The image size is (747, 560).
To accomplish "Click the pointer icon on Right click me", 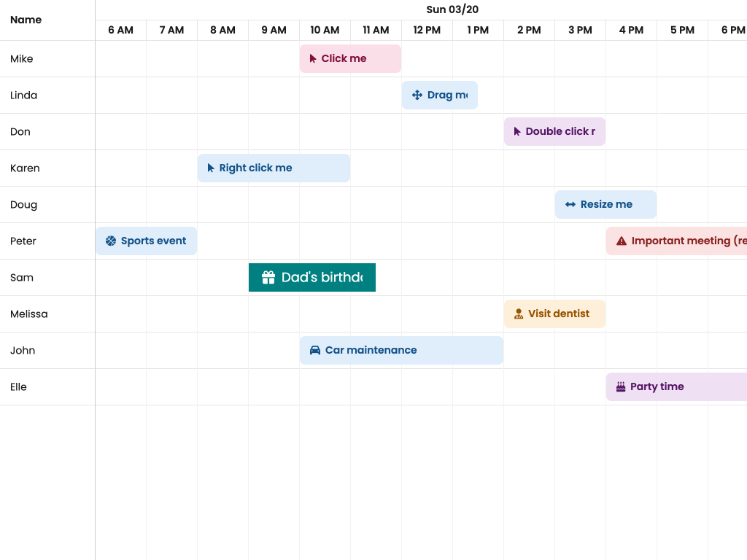I will coord(211,168).
